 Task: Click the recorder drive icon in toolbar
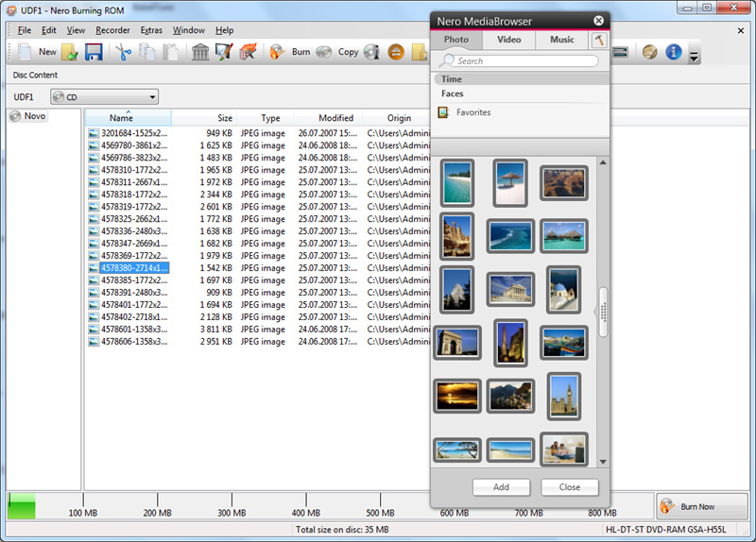(x=620, y=52)
